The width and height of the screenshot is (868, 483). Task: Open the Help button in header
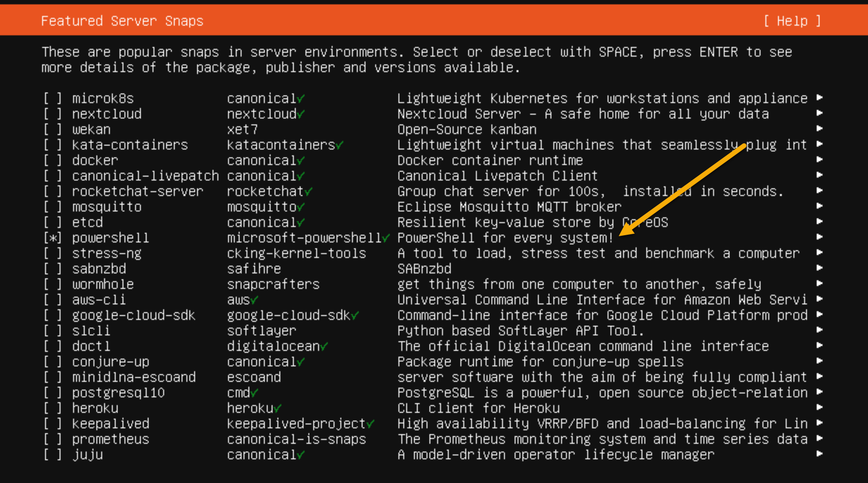pyautogui.click(x=792, y=21)
